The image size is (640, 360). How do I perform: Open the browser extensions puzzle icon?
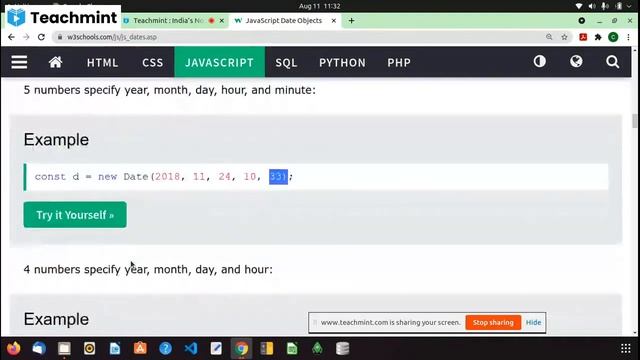click(x=598, y=37)
